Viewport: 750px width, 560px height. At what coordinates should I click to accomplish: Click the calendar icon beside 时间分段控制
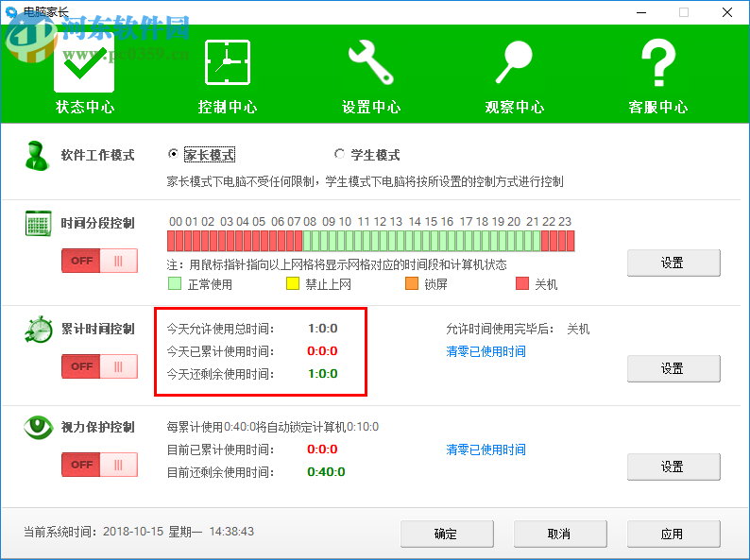click(38, 223)
